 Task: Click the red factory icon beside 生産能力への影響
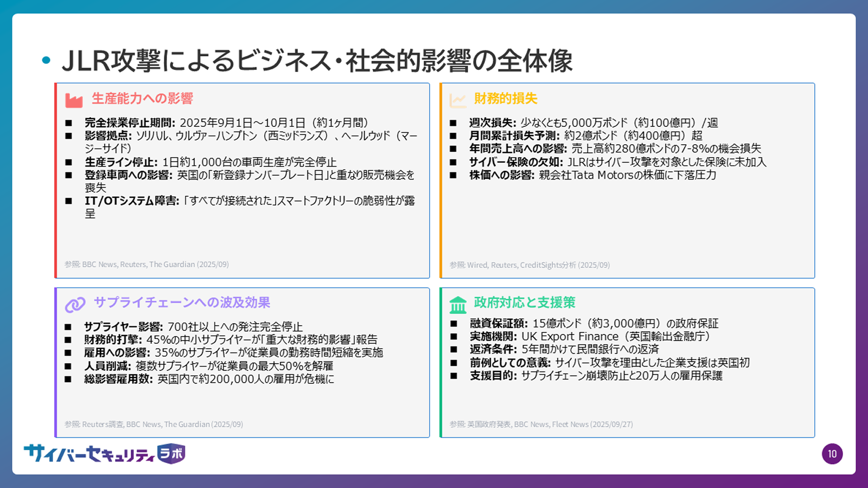[74, 100]
